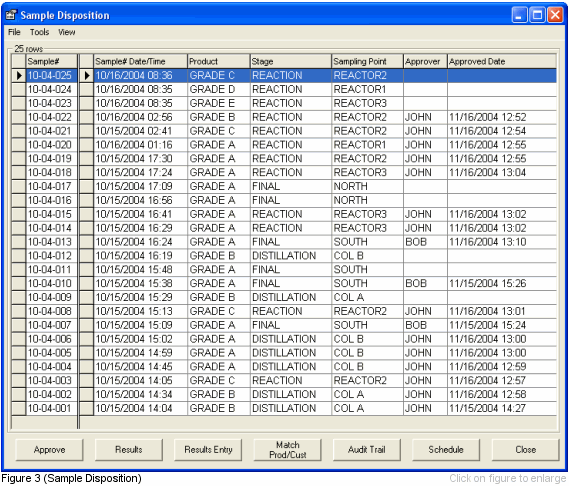Select sample 10-04-020
Screen dimensions: 569x486
52,145
